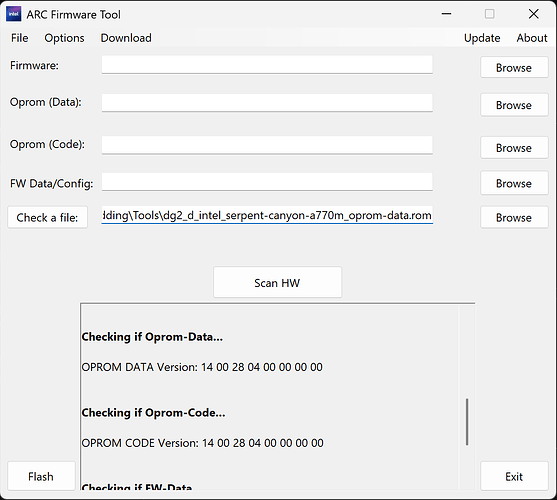The image size is (557, 500).
Task: Open the Update menu
Action: pyautogui.click(x=482, y=38)
